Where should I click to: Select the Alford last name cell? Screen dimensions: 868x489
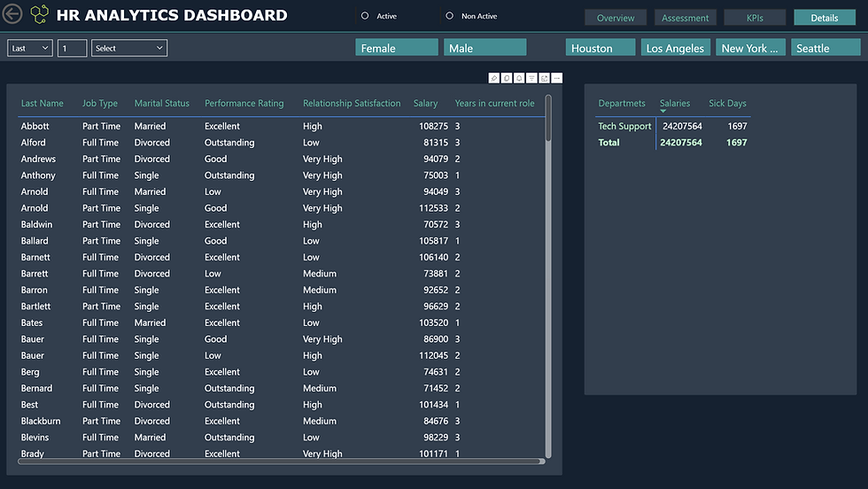coord(34,143)
